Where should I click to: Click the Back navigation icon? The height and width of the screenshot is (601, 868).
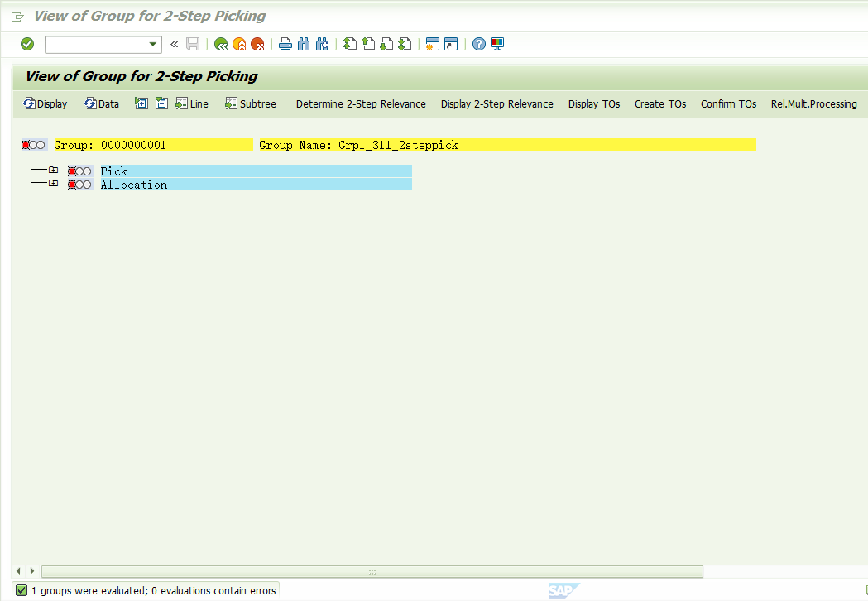tap(220, 44)
